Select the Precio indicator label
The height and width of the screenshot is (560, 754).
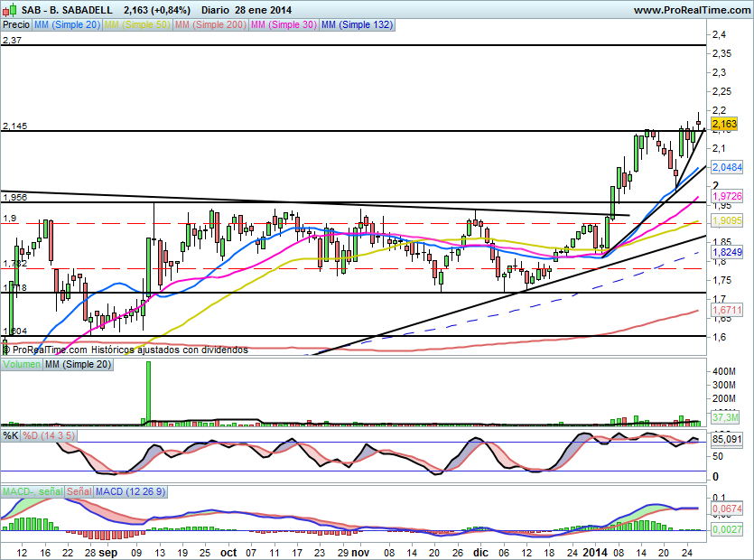(16, 24)
